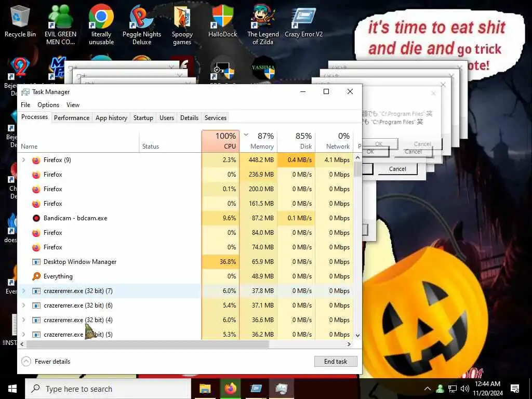Open File Explorer from the taskbar
Image resolution: width=532 pixels, height=399 pixels.
(x=205, y=389)
